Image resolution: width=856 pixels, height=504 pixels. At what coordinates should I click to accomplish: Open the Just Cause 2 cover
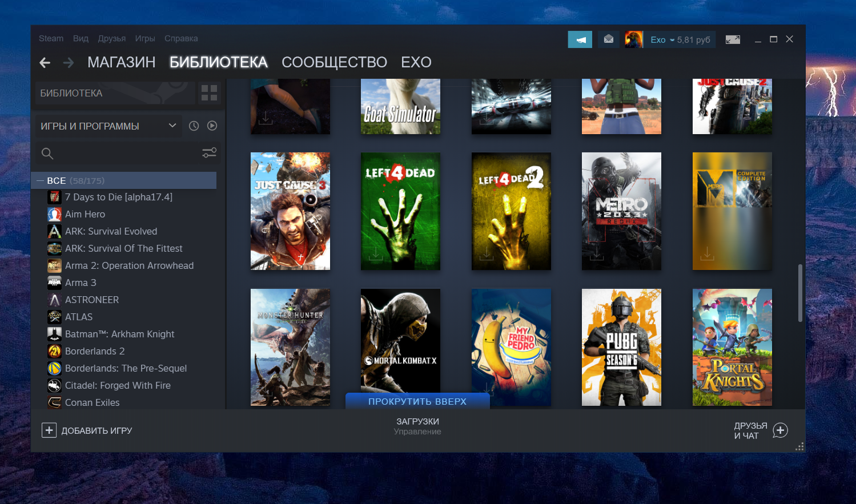tap(732, 107)
